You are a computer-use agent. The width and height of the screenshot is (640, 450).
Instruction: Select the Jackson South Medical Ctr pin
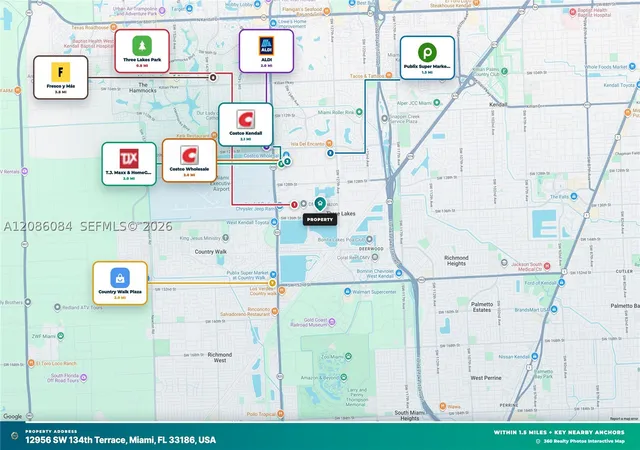point(547,266)
